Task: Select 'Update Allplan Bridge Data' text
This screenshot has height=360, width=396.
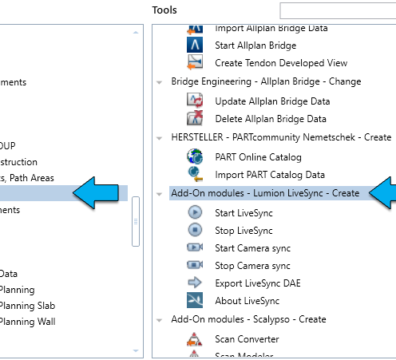Action: pyautogui.click(x=272, y=101)
